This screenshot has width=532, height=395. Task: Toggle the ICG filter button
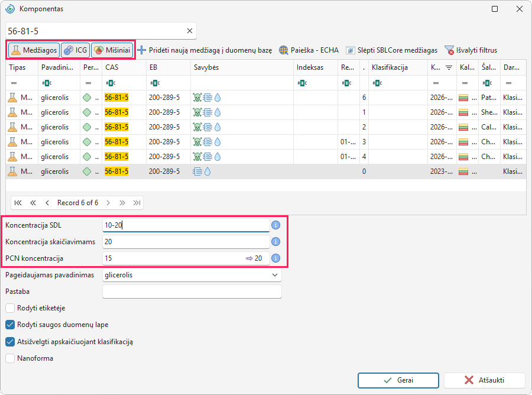point(75,50)
